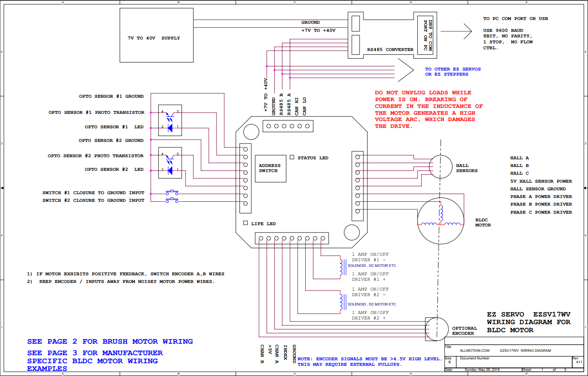Click the STATUS LED square symbol
The width and height of the screenshot is (588, 376).
292,157
